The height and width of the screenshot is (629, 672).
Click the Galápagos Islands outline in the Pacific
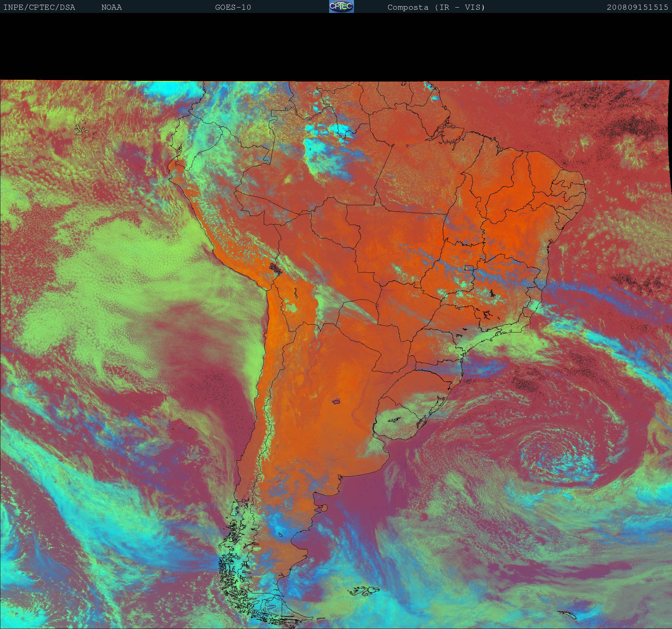point(84,130)
